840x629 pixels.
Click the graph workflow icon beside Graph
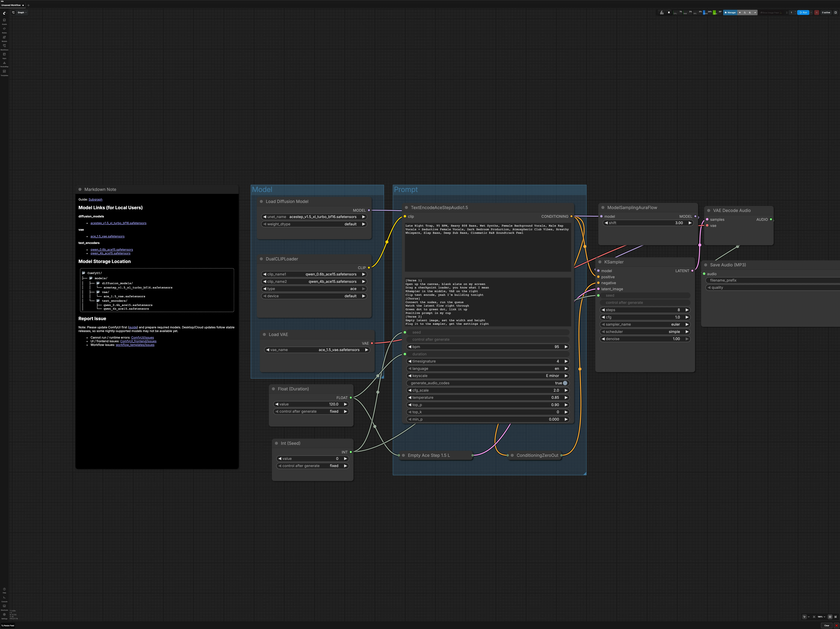13,12
